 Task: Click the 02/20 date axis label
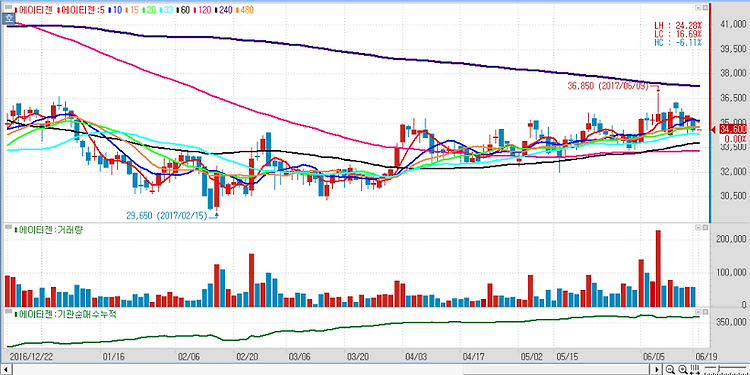tap(247, 356)
